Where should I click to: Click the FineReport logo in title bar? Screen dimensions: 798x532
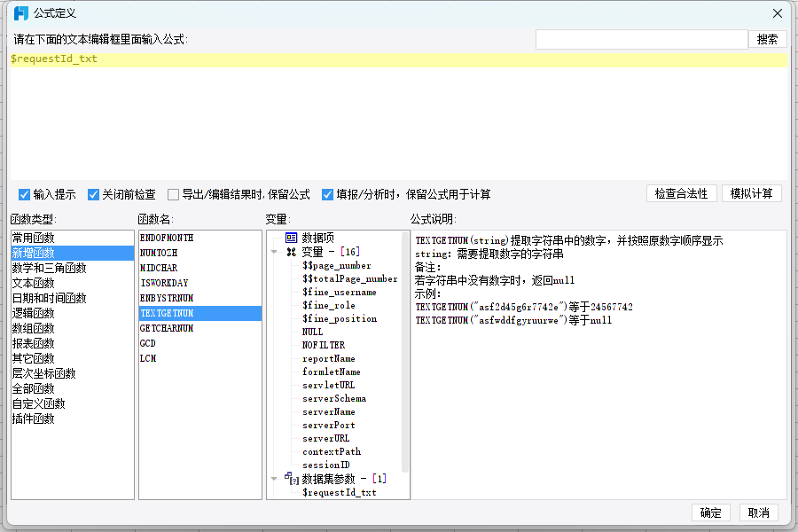click(x=21, y=13)
